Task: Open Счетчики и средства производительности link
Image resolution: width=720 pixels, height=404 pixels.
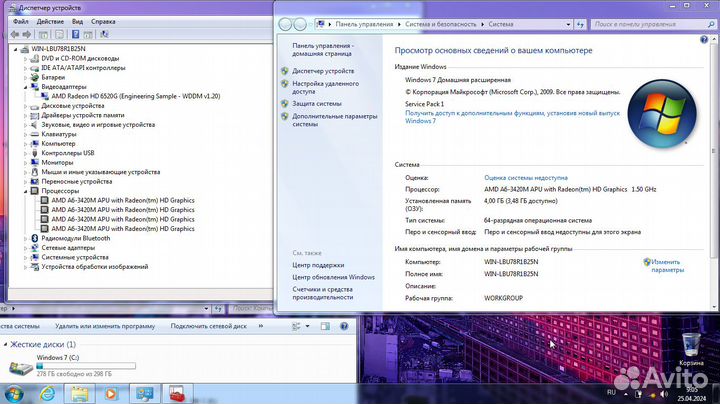Action: coord(322,293)
